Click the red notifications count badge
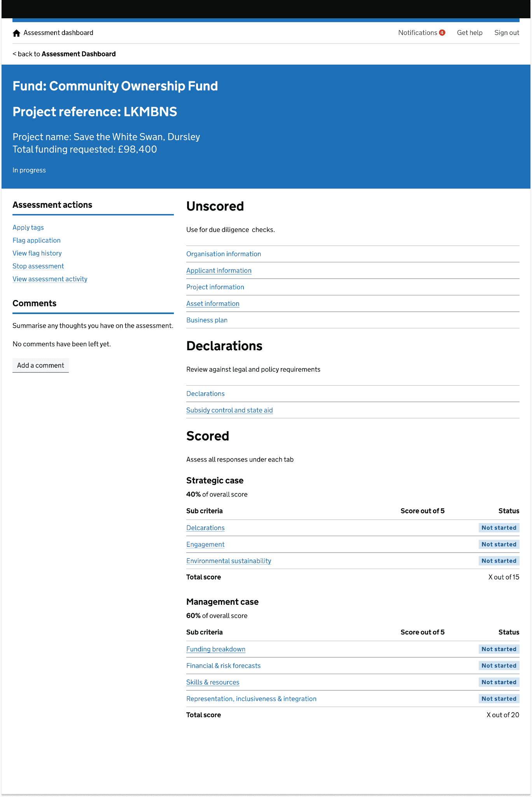532x797 pixels. 442,33
